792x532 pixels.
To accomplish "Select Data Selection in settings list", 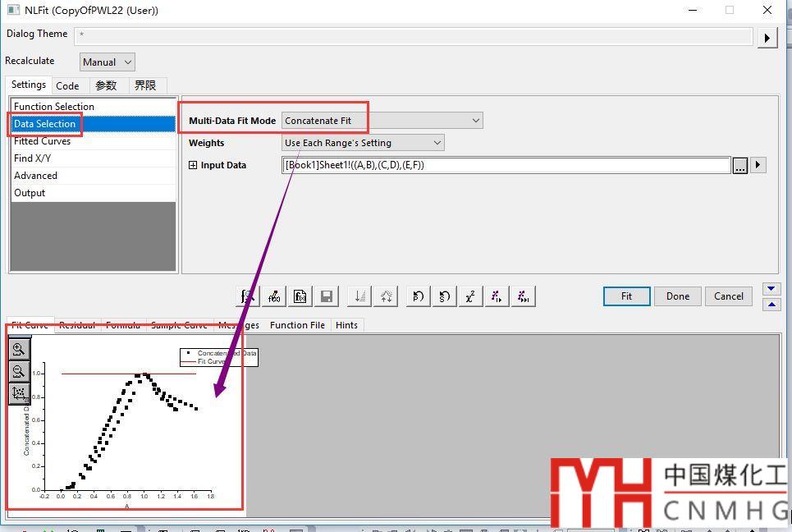I will click(x=93, y=124).
